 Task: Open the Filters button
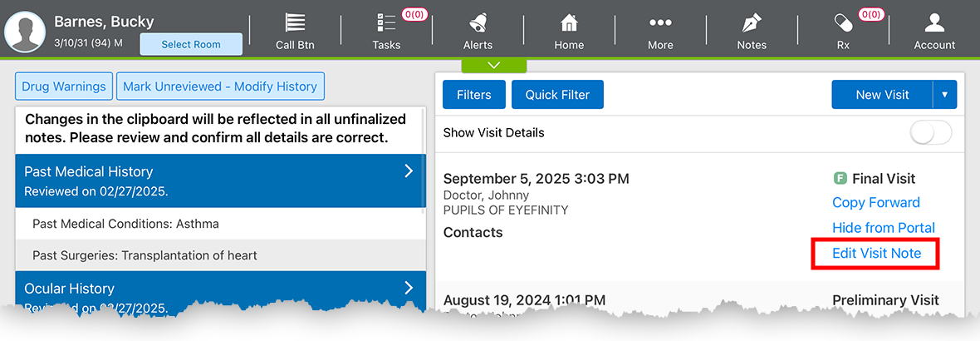(x=473, y=95)
